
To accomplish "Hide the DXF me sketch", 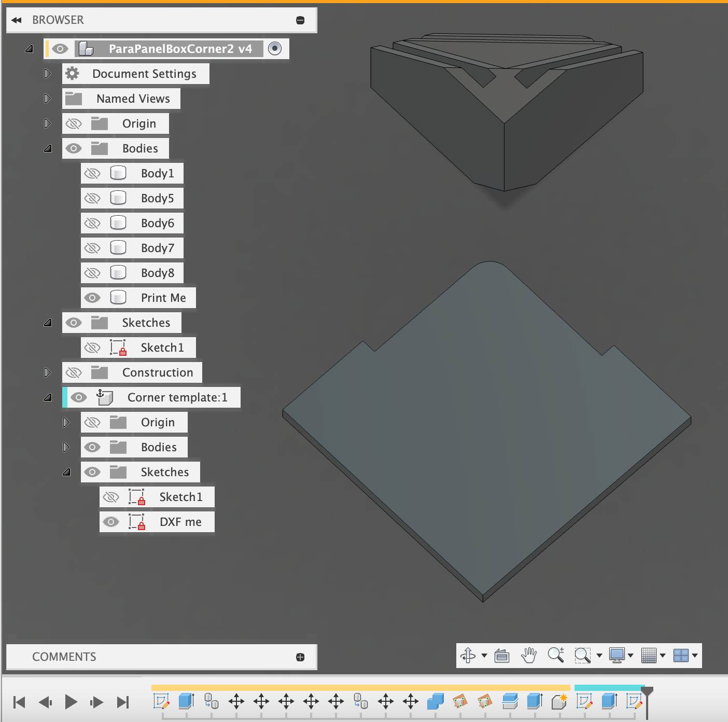I will (x=111, y=522).
